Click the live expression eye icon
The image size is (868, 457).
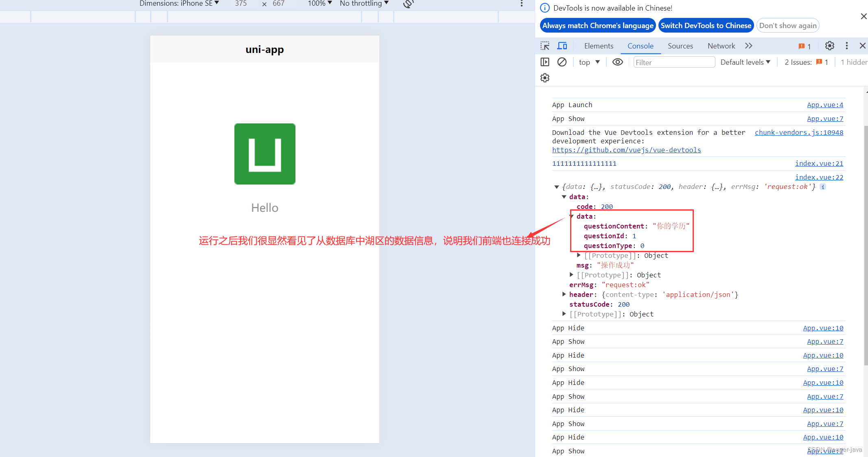point(617,62)
